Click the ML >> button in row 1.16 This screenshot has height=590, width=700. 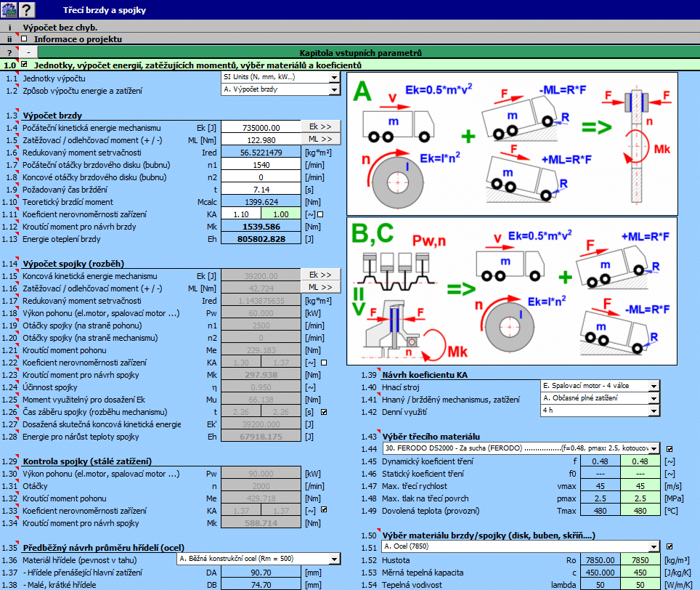click(x=320, y=287)
